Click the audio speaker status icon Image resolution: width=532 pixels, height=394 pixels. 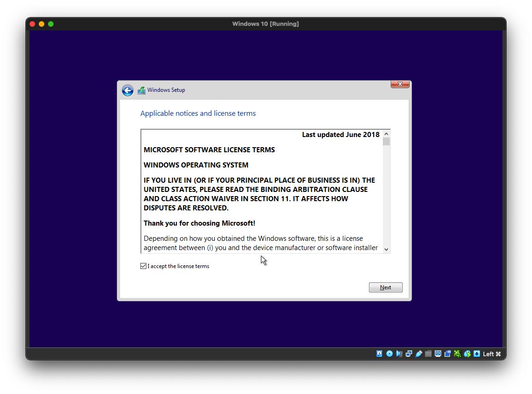coord(399,354)
